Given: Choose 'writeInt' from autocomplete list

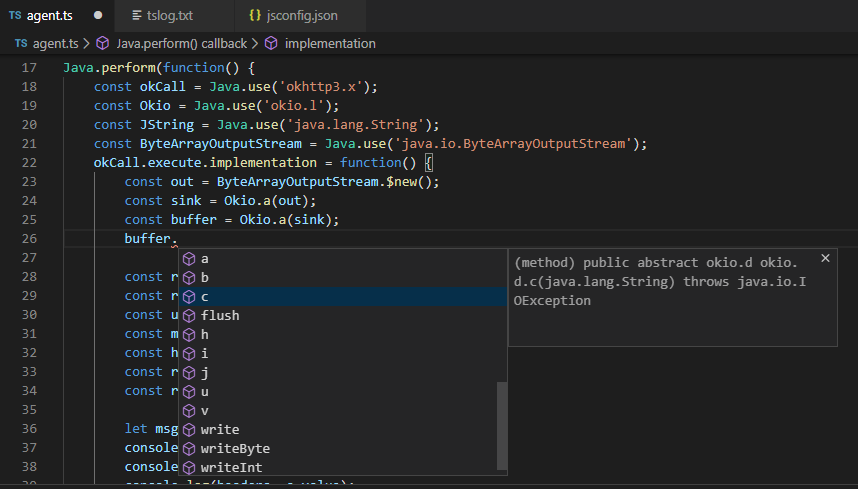Looking at the screenshot, I should tap(343, 467).
